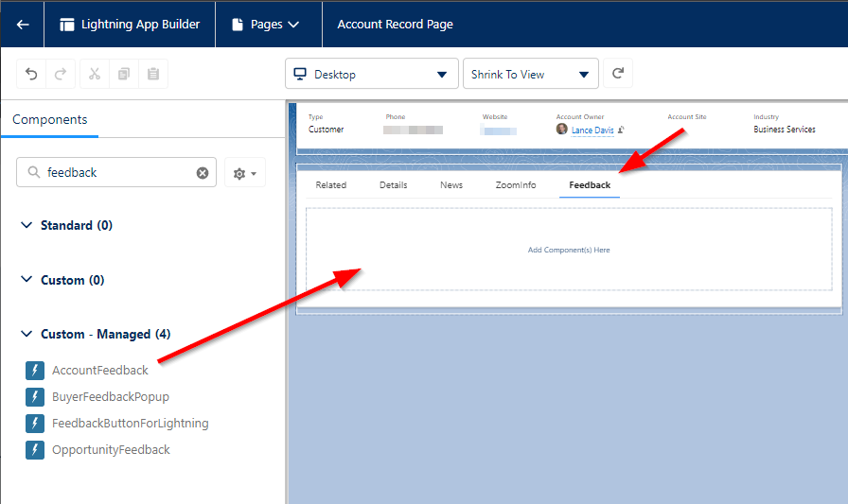The height and width of the screenshot is (504, 848).
Task: Click the Lightning App Builder label
Action: coord(141,25)
